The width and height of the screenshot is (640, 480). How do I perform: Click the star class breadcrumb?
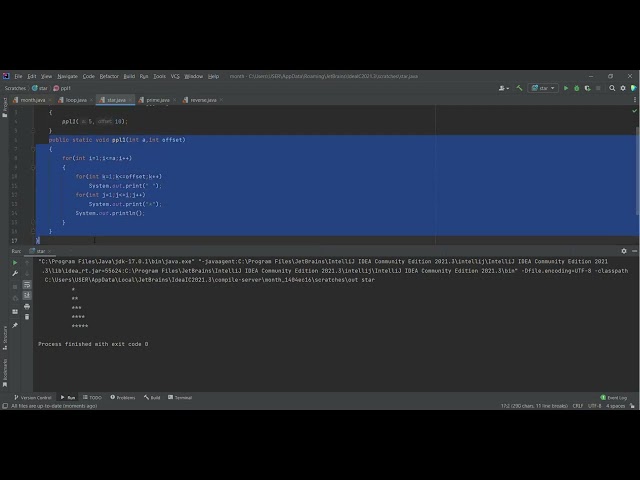(x=40, y=88)
